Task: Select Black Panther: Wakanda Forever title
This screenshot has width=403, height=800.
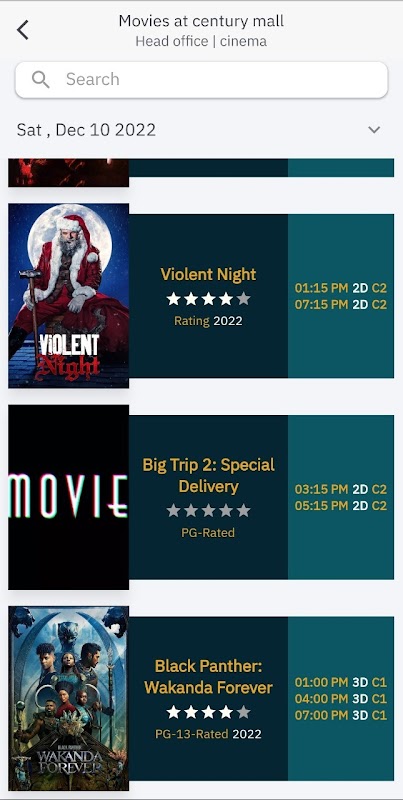Action: click(x=208, y=677)
